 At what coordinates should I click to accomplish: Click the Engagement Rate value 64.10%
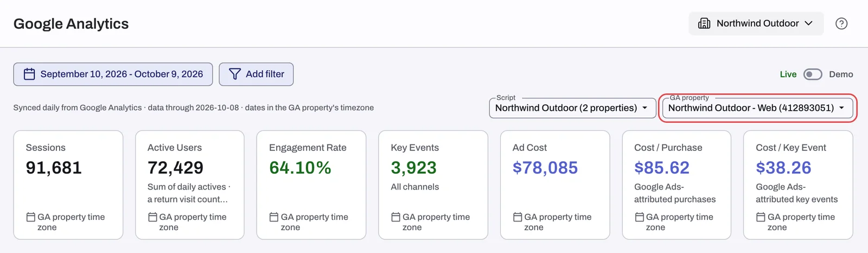[300, 168]
